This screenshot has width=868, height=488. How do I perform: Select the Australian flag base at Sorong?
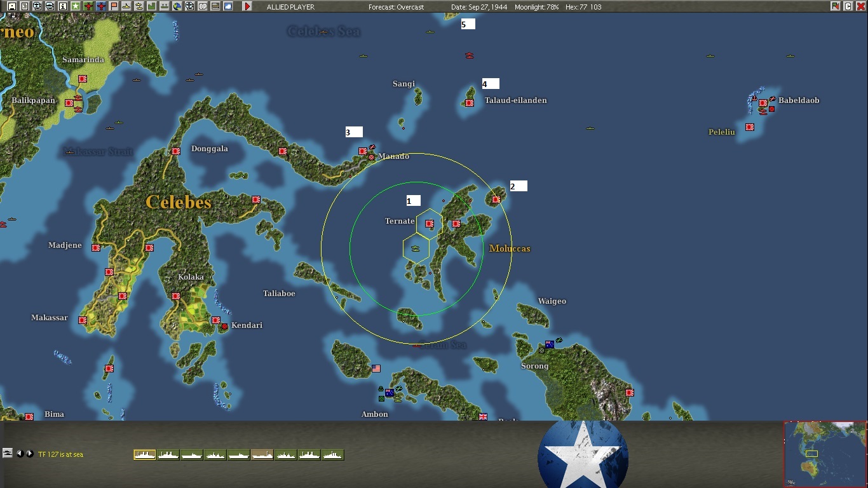pos(550,344)
